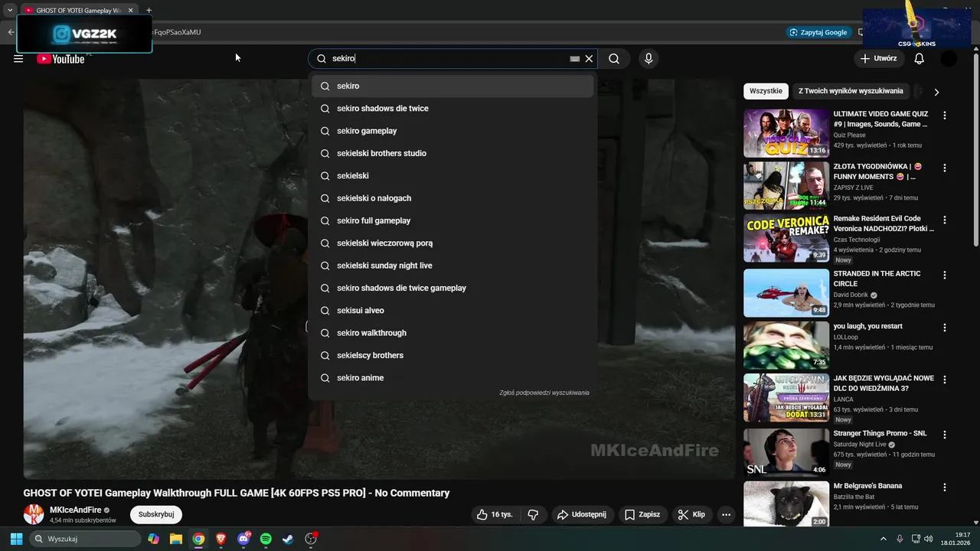
Task: Create a clip with Klip button
Action: pyautogui.click(x=691, y=514)
